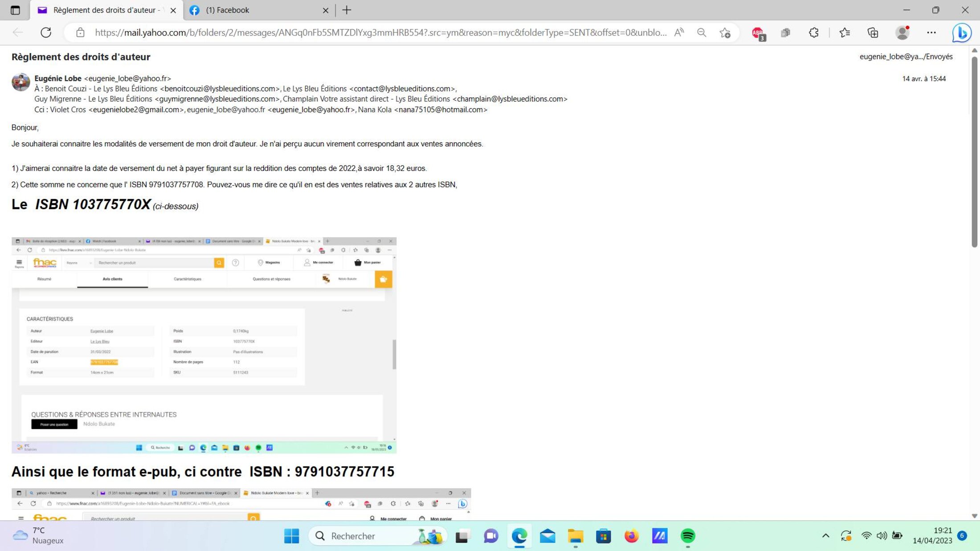Click the email subject heading

(x=81, y=57)
